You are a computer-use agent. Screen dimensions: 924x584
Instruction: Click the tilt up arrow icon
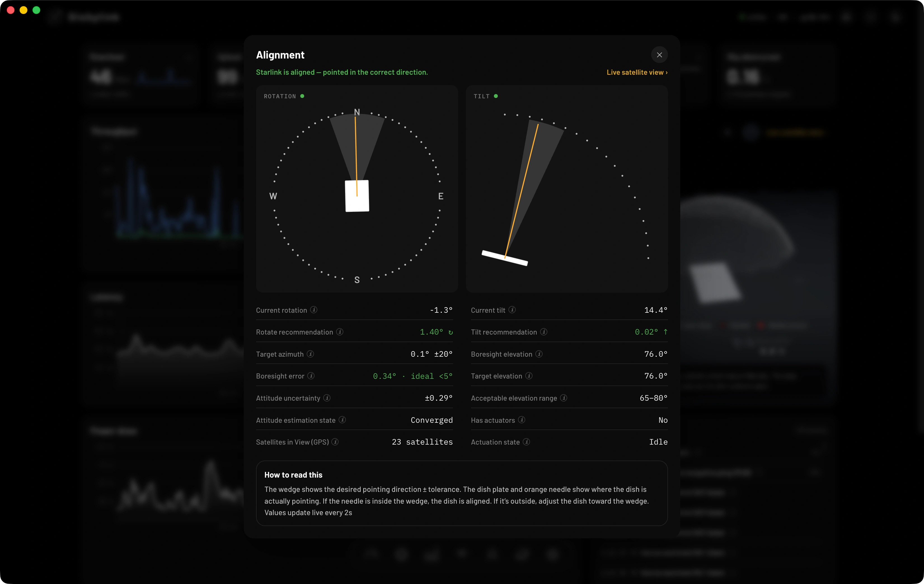pos(665,332)
